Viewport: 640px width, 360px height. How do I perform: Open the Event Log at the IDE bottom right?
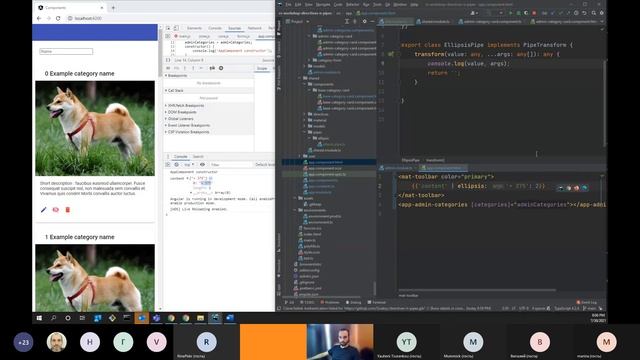click(587, 302)
